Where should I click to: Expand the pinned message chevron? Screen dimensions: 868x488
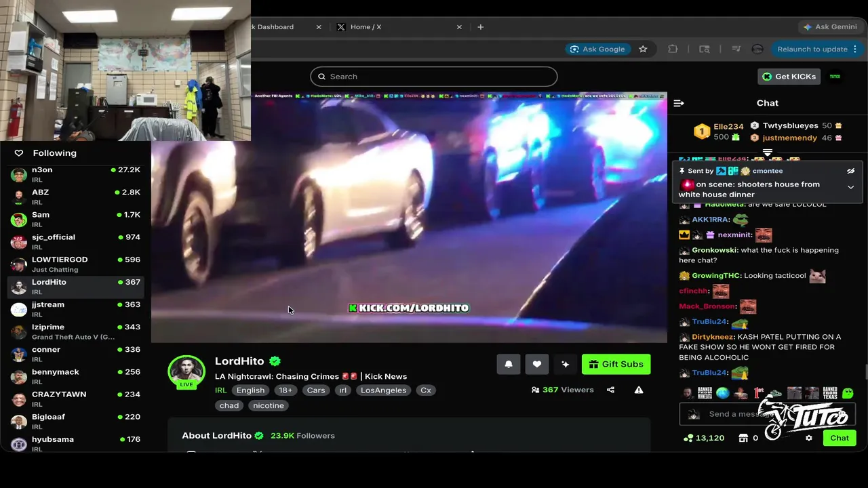point(850,187)
